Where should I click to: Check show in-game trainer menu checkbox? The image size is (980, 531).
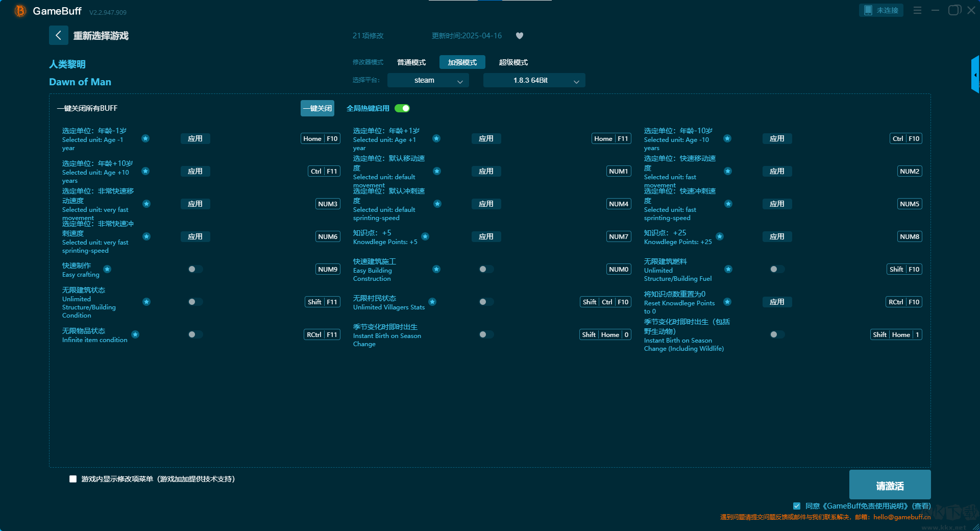pos(73,479)
